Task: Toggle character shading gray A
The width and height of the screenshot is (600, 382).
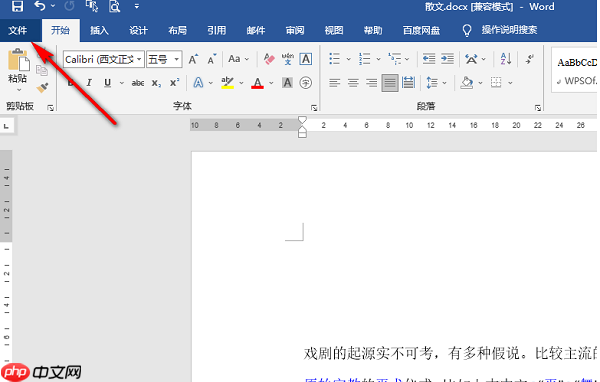Action: pyautogui.click(x=287, y=82)
